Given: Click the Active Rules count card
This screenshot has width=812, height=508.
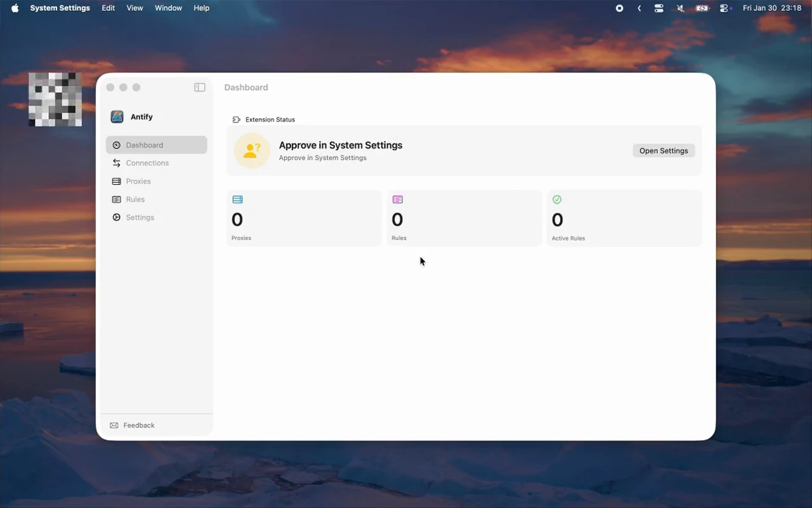Looking at the screenshot, I should pyautogui.click(x=625, y=218).
